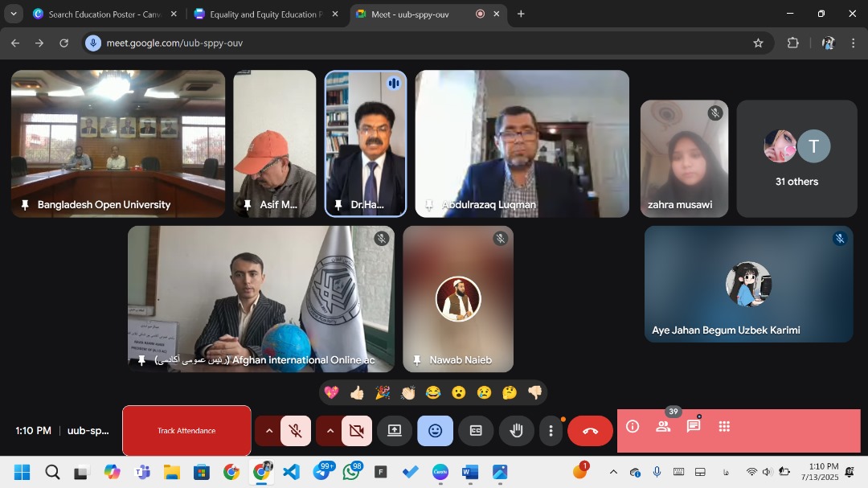868x488 pixels.
Task: Turn on the camera
Action: coord(356,431)
